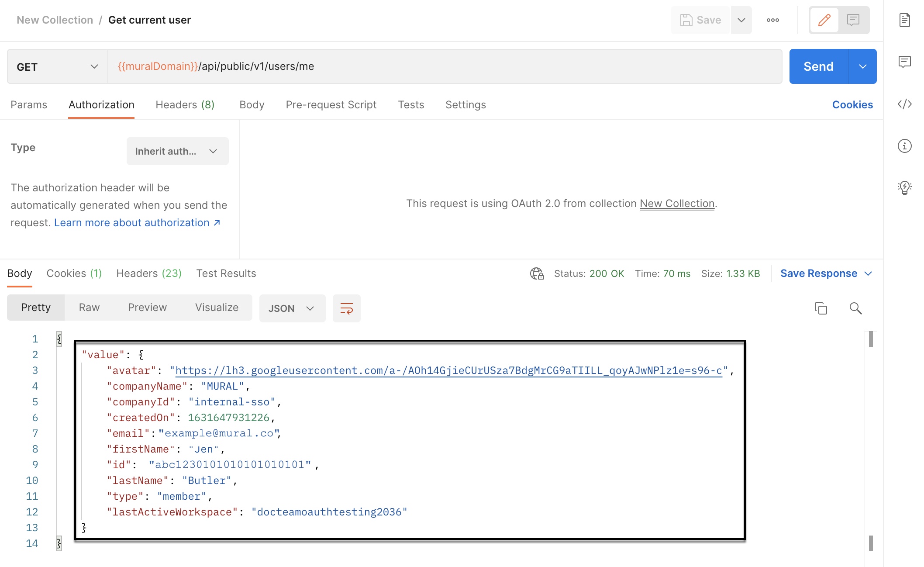Toggle line wrap in response viewer
924x567 pixels.
click(346, 308)
